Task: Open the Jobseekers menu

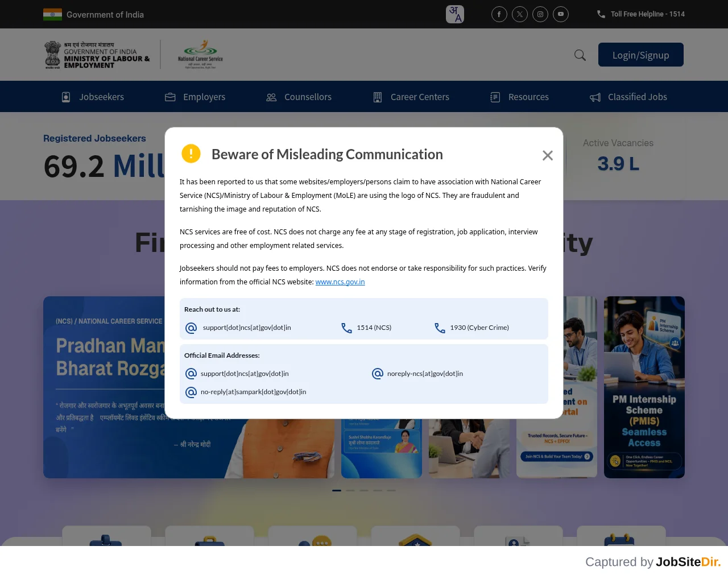Action: point(93,97)
